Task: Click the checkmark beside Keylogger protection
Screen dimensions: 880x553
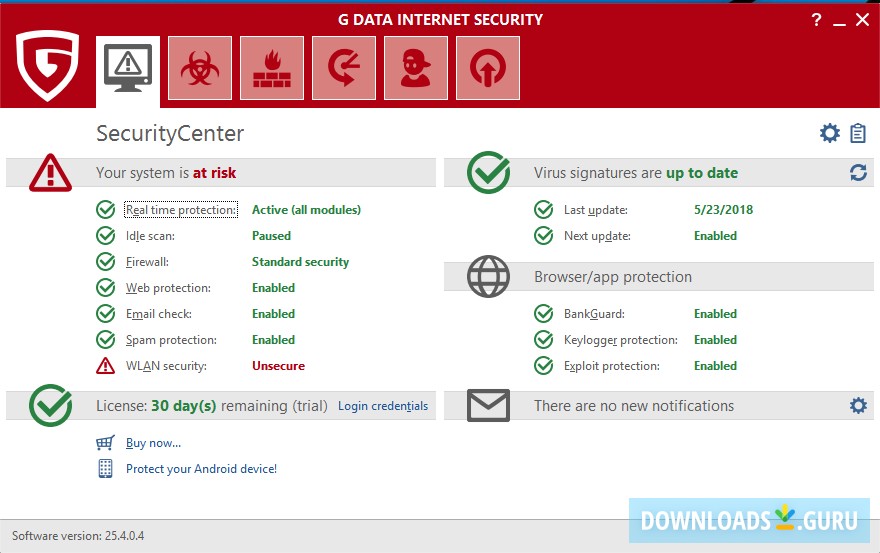Action: tap(543, 340)
